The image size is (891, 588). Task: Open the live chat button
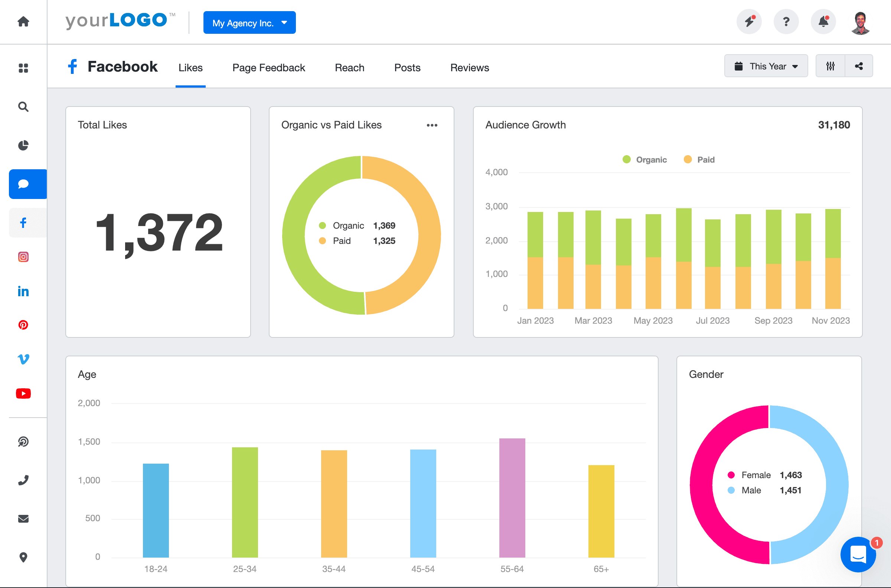(x=858, y=555)
